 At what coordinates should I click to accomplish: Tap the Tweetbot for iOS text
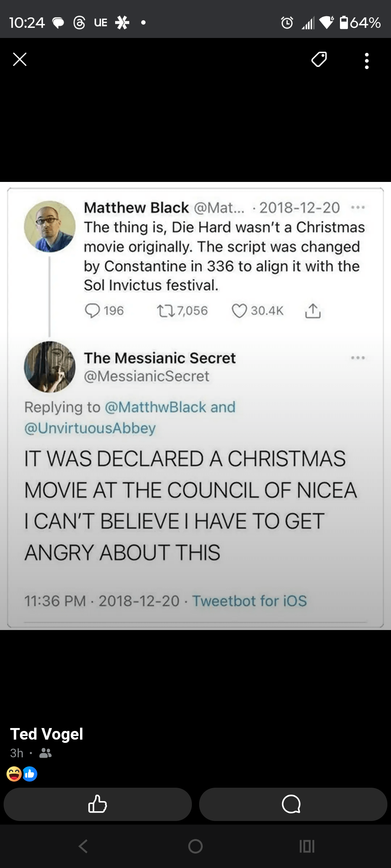(249, 601)
